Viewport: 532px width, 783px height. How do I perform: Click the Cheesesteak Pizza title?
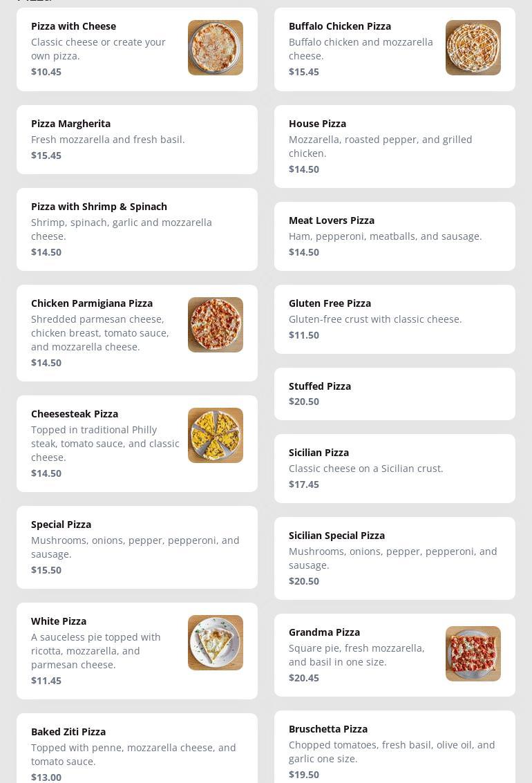coord(75,414)
